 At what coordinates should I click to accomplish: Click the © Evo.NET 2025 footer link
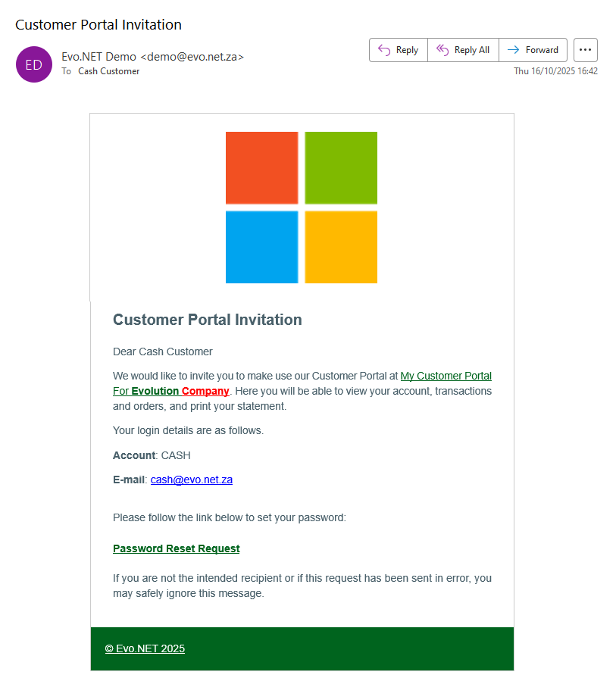coord(145,648)
